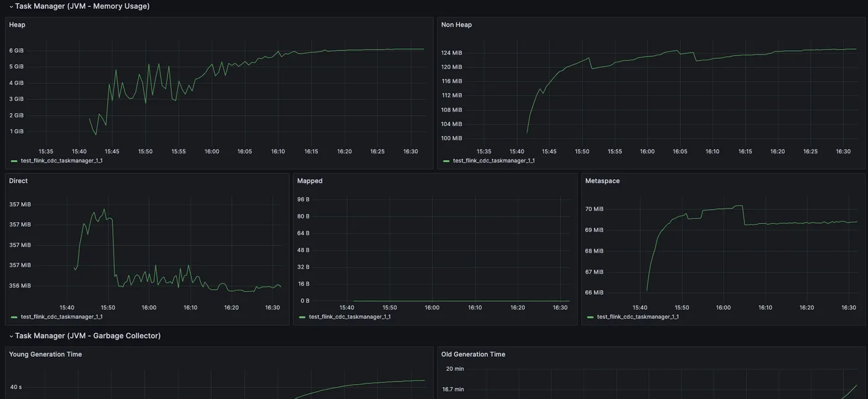Viewport: 868px width, 399px height.
Task: Click the Direct memory peak near 15:50
Action: (x=104, y=210)
